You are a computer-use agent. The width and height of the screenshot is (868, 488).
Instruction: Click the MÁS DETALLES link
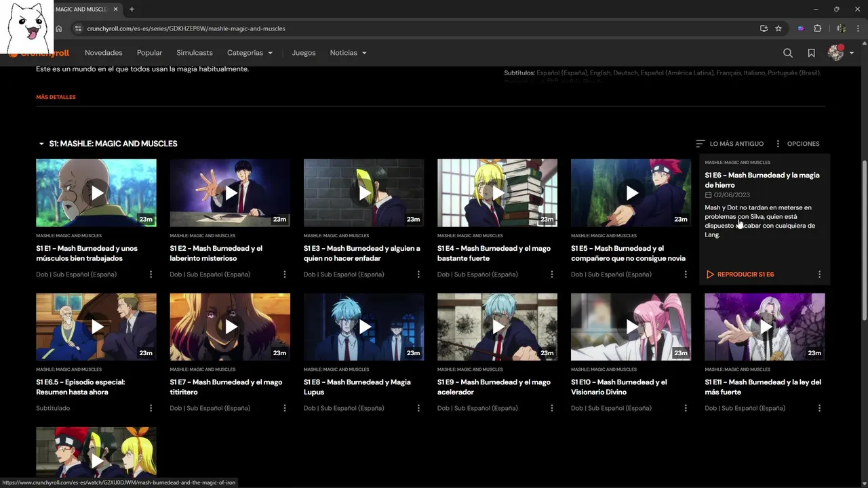[56, 97]
